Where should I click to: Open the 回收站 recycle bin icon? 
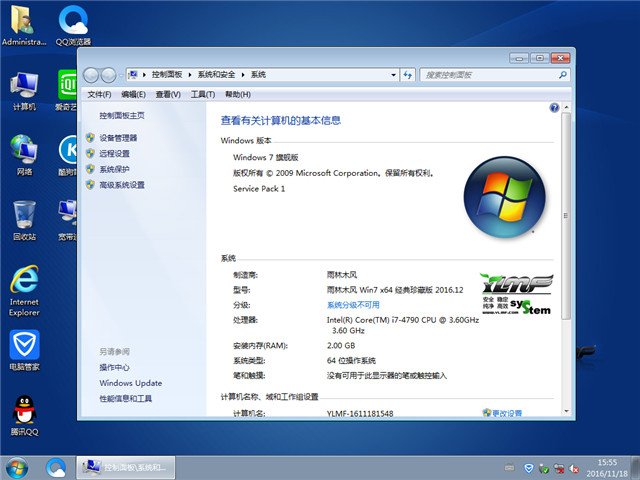(24, 220)
